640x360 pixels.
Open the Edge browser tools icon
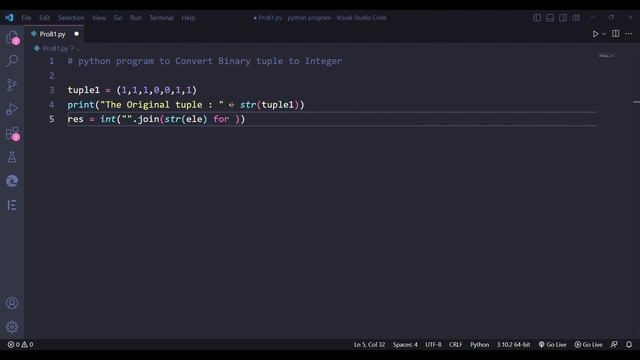pyautogui.click(x=12, y=181)
